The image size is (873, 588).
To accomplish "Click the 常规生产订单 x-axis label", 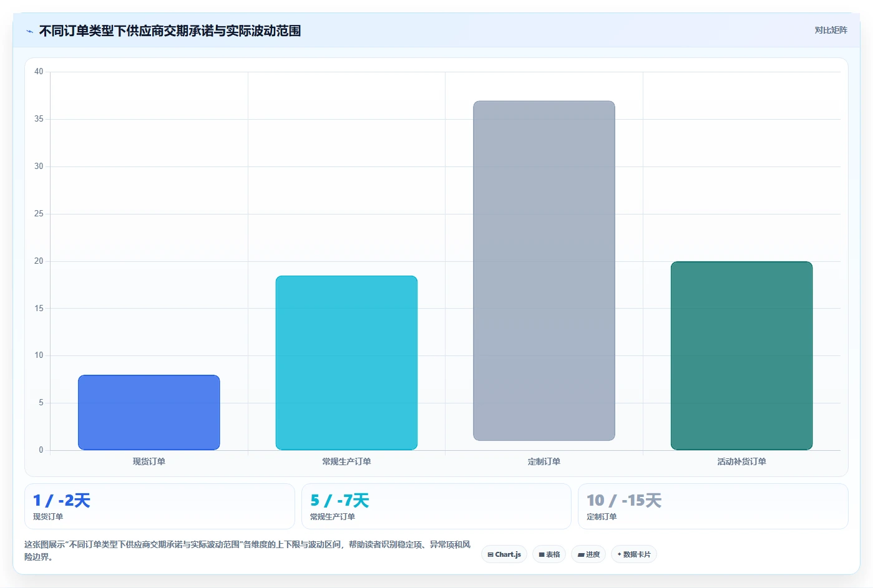I will pyautogui.click(x=346, y=461).
